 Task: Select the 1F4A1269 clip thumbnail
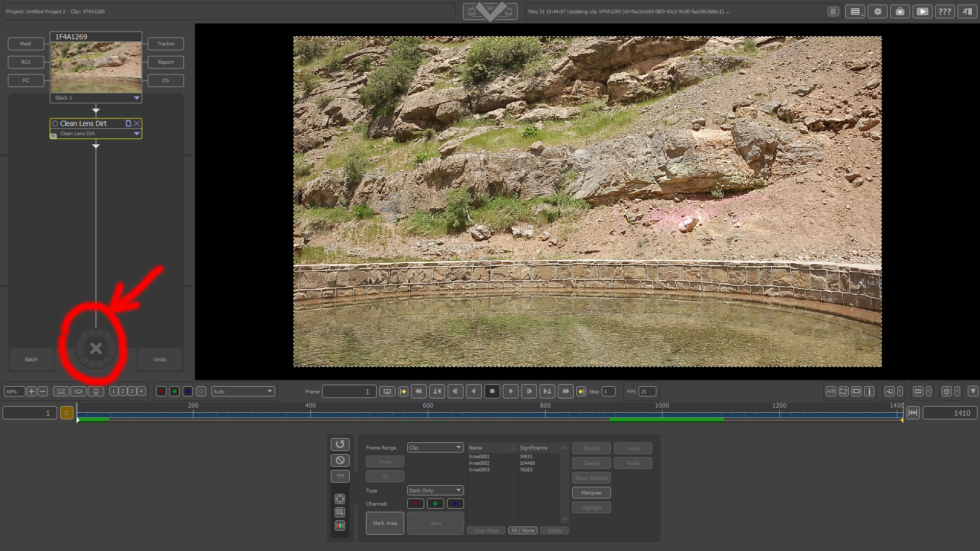pyautogui.click(x=96, y=67)
